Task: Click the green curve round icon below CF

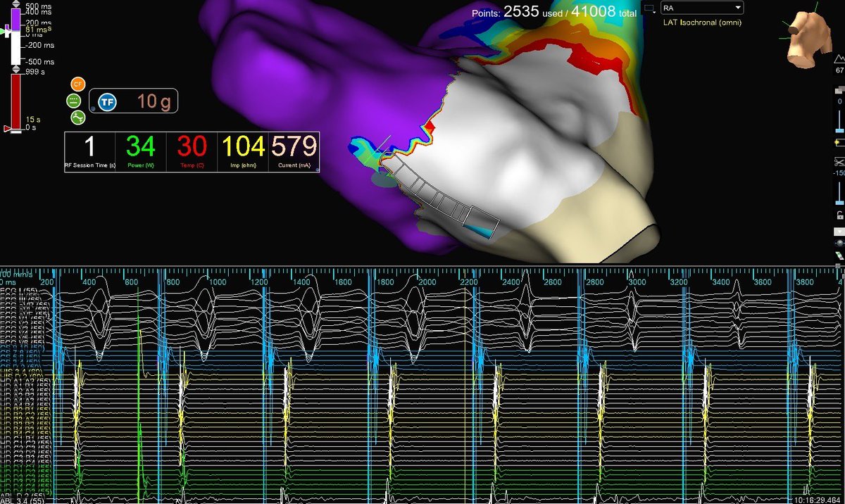Action: pos(79,116)
